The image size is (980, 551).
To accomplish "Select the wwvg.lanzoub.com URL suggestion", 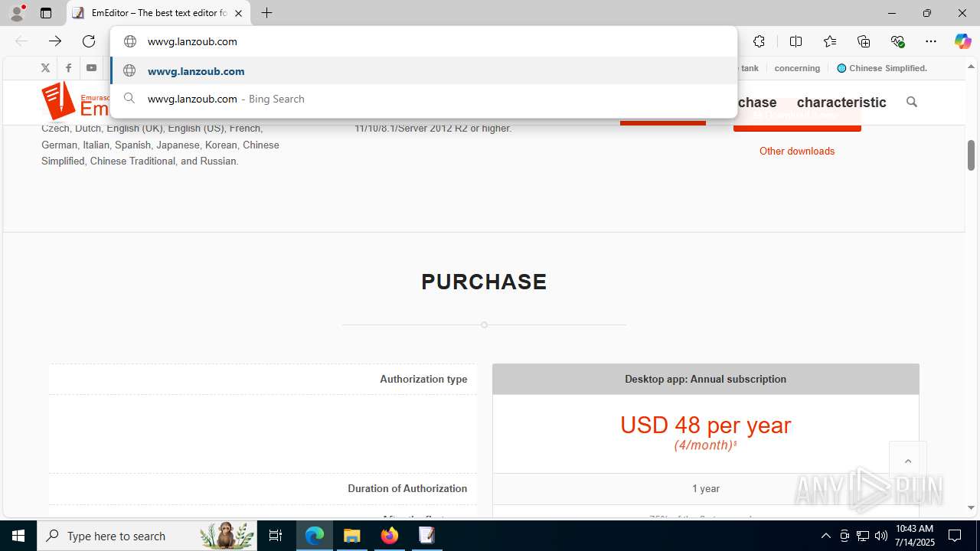I will click(x=423, y=71).
